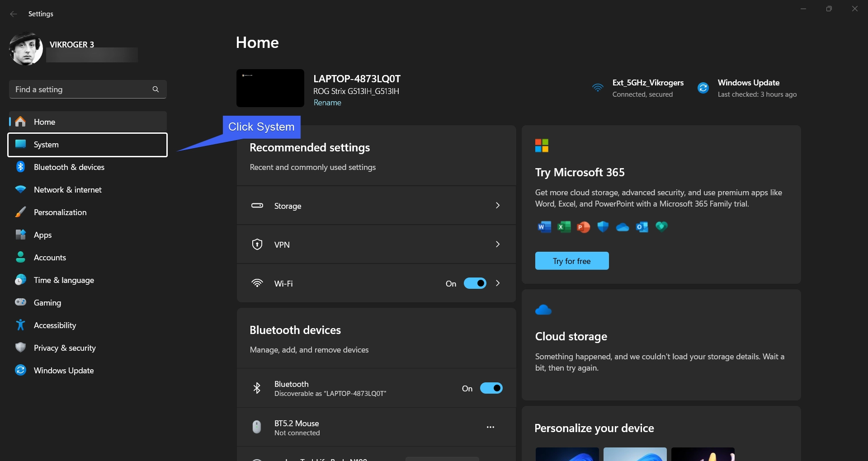Expand the VPN settings chevron
This screenshot has height=461, width=868.
click(498, 245)
